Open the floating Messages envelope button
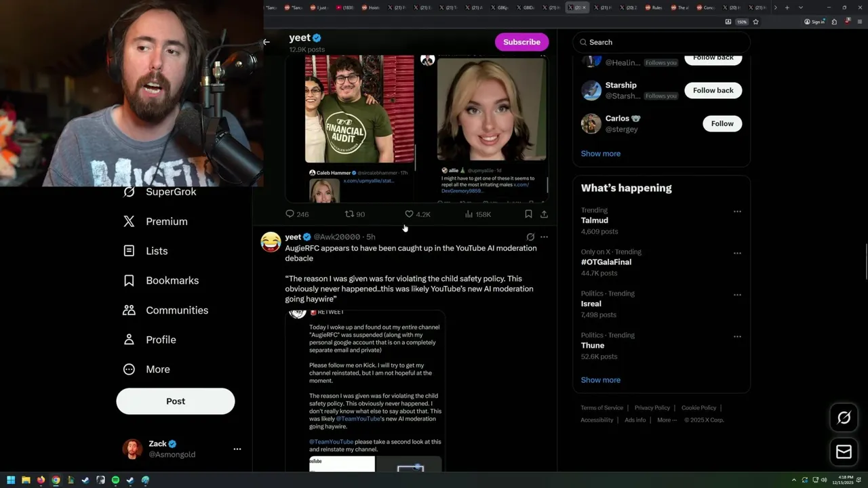The height and width of the screenshot is (488, 868). point(844,451)
